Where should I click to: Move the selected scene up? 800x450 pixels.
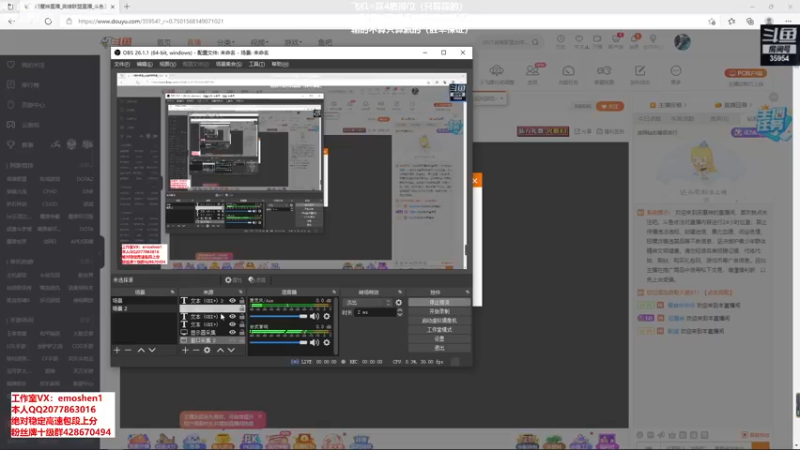point(141,350)
